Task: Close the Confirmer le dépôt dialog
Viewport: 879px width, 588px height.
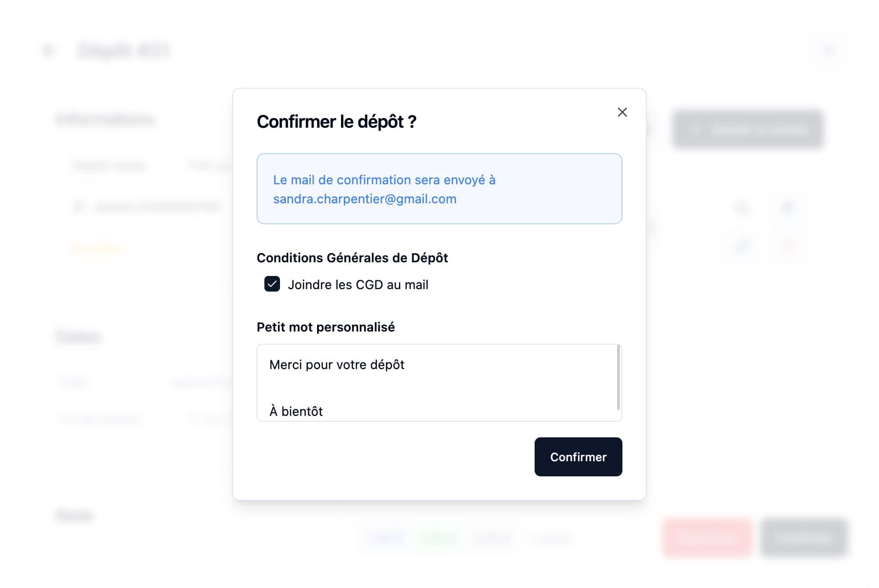Action: [622, 112]
